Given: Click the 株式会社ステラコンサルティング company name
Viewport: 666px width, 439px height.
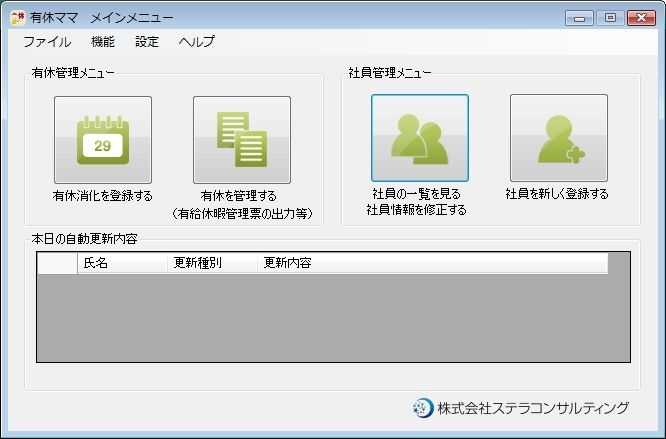Looking at the screenshot, I should point(533,408).
